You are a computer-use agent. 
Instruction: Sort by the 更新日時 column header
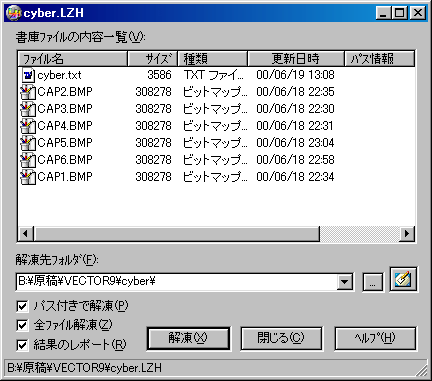(296, 59)
